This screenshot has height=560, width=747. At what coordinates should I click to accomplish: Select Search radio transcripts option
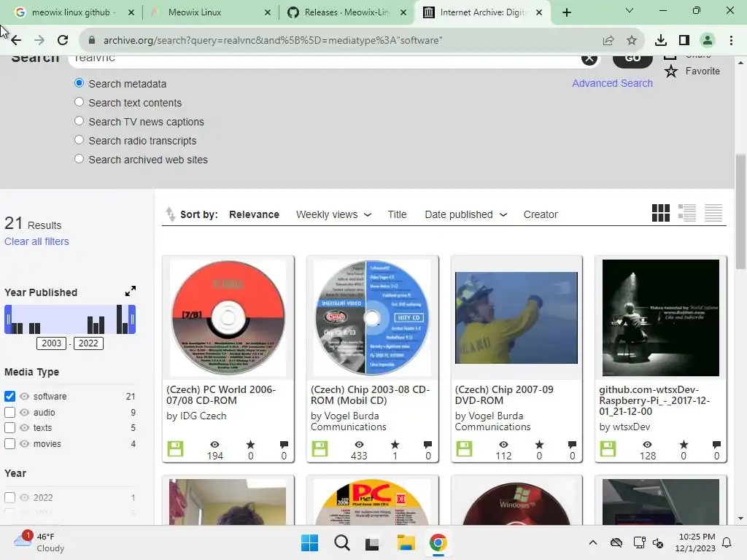[79, 140]
